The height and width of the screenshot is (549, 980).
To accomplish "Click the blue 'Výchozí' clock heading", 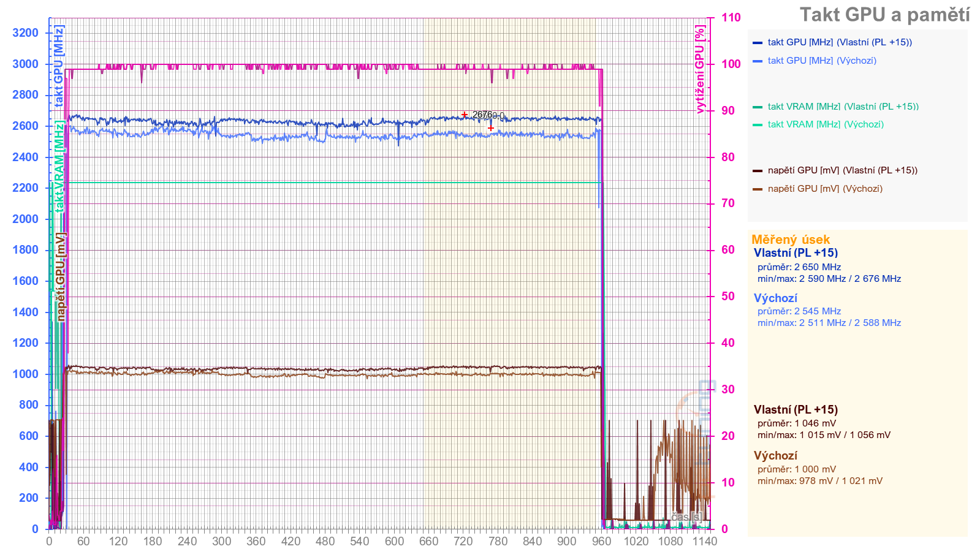I will coord(775,298).
